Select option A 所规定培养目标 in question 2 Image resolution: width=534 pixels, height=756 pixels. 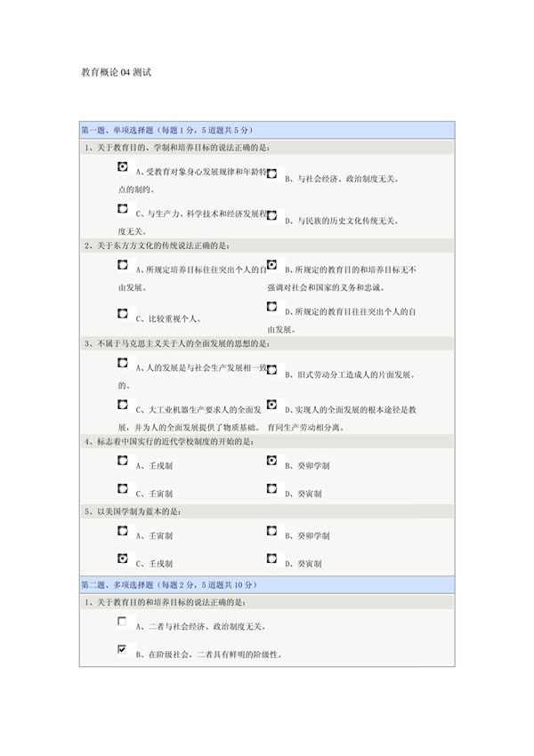point(121,266)
